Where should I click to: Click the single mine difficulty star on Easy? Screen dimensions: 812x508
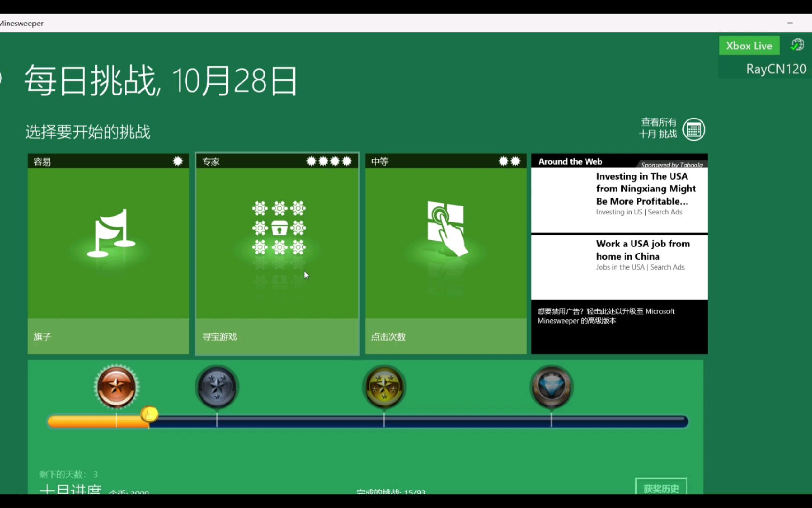tap(178, 161)
